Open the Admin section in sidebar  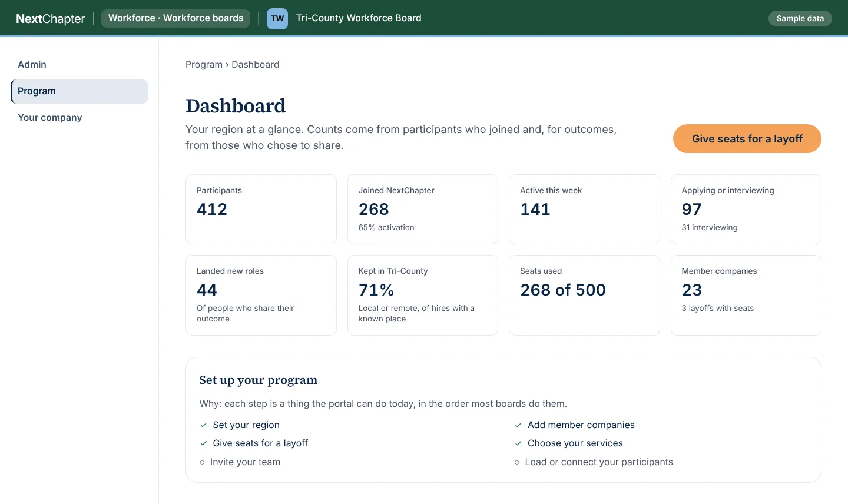point(79,65)
